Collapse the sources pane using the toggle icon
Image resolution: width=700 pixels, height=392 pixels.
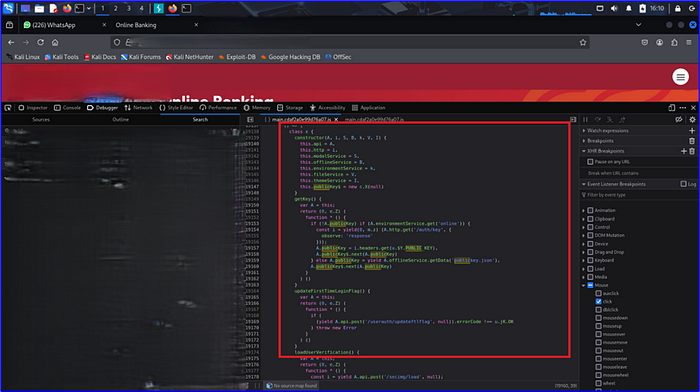(x=250, y=120)
